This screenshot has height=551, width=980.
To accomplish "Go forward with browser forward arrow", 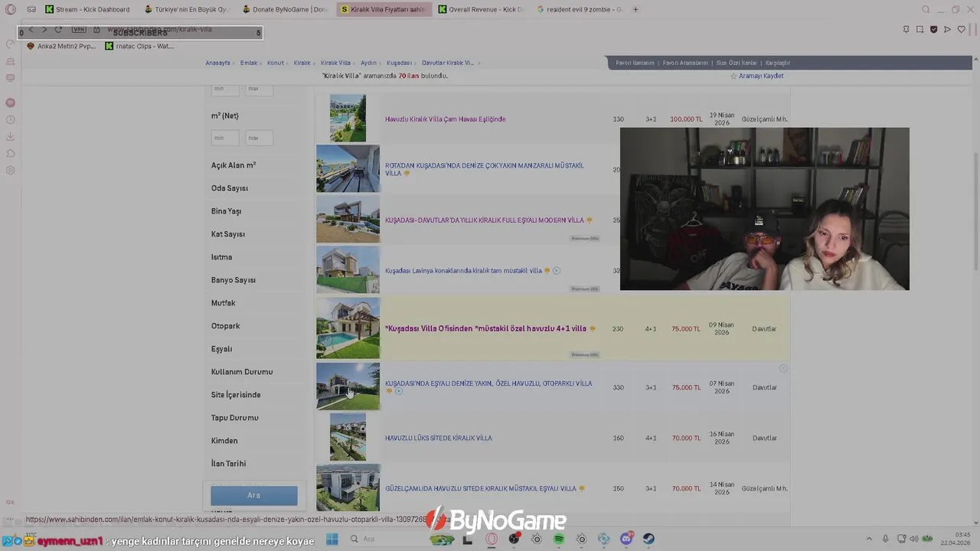I will click(44, 29).
